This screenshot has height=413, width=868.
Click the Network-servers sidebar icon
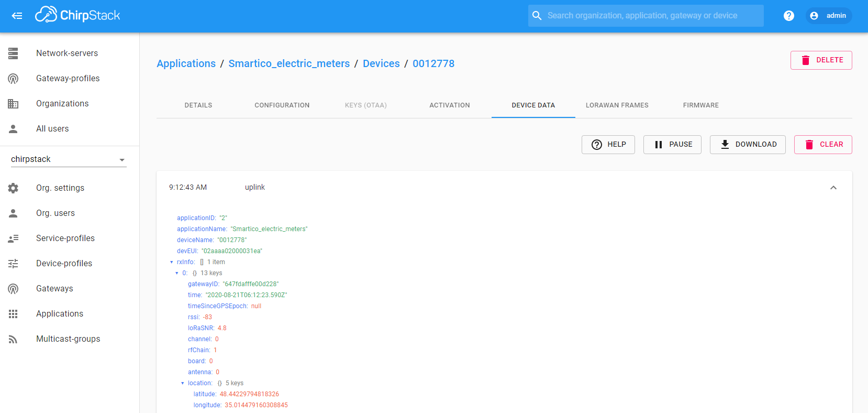[13, 53]
